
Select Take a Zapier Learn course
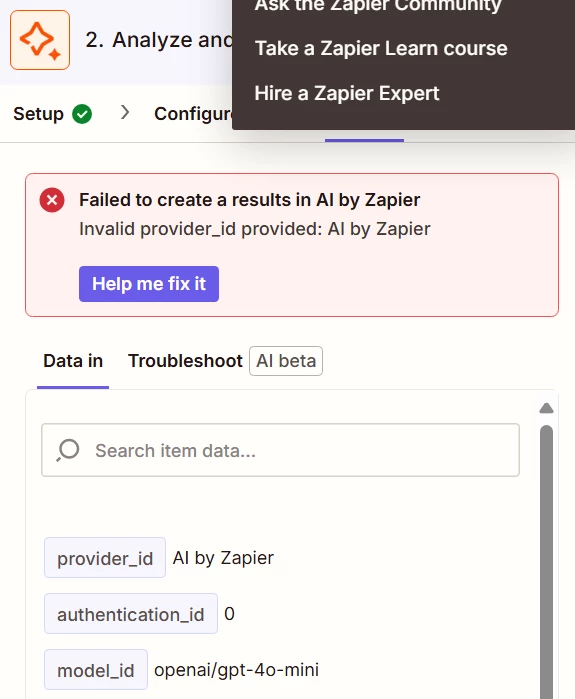click(x=381, y=49)
